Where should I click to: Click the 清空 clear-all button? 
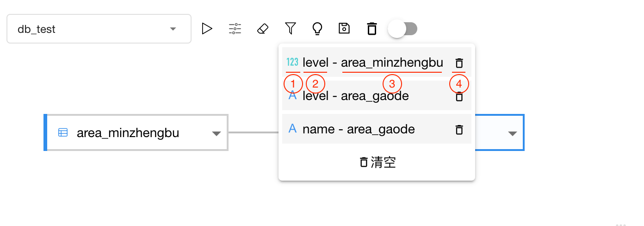tap(377, 162)
